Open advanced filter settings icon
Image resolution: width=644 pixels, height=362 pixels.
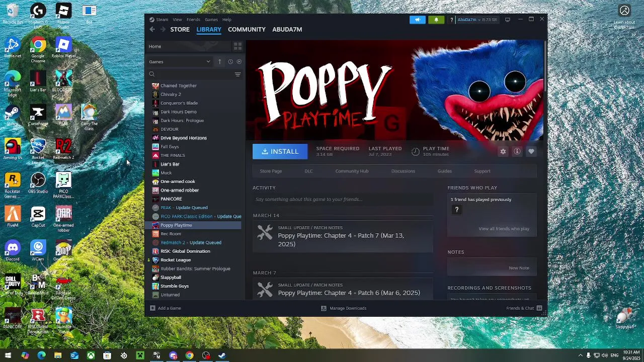[x=237, y=74]
